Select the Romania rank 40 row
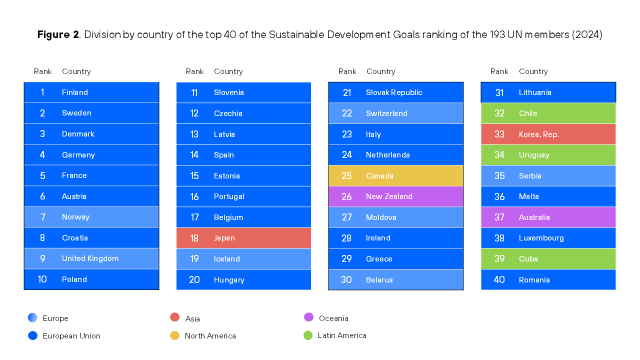640x360 pixels. [548, 280]
